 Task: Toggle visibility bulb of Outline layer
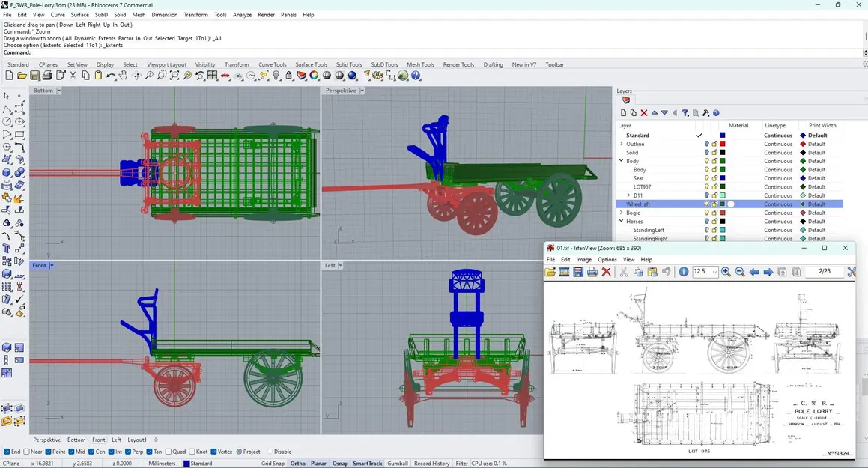point(706,144)
